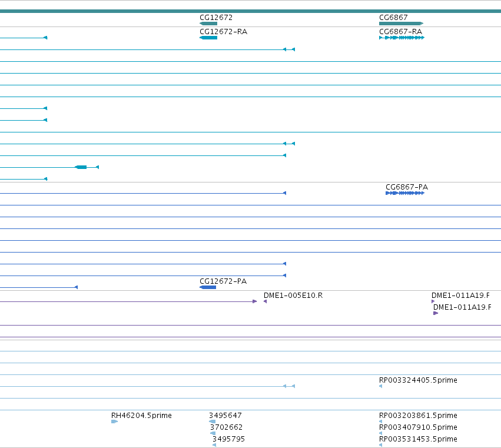Click the CG12672 gene arrow glyph
Image resolution: width=501 pixels, height=448 pixels.
pyautogui.click(x=208, y=24)
